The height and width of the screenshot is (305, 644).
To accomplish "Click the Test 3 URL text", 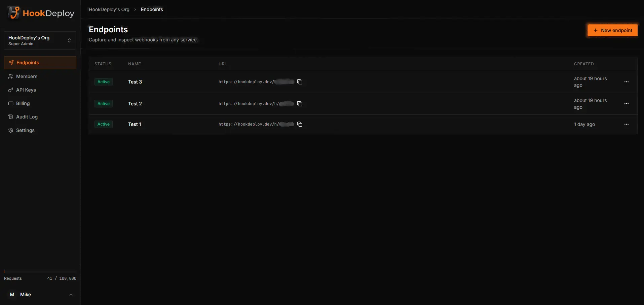I will [256, 82].
